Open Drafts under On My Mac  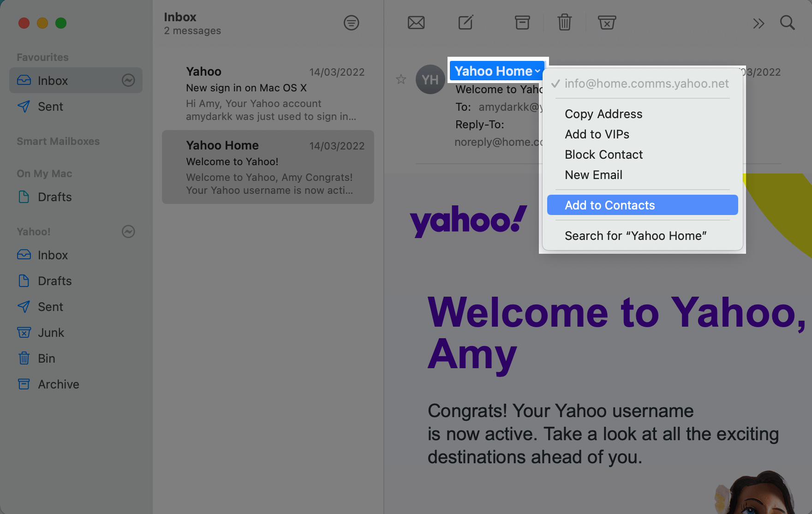[x=76, y=197]
